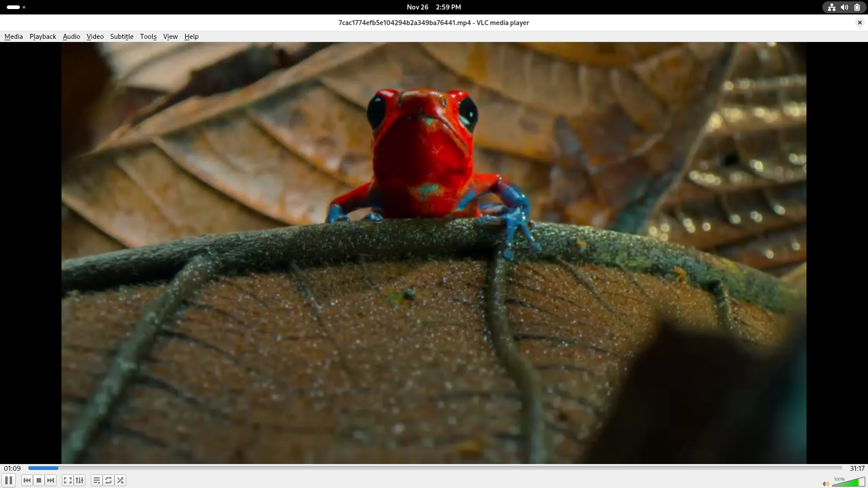Image resolution: width=868 pixels, height=488 pixels.
Task: Click the 31:17 total time label
Action: pos(857,469)
